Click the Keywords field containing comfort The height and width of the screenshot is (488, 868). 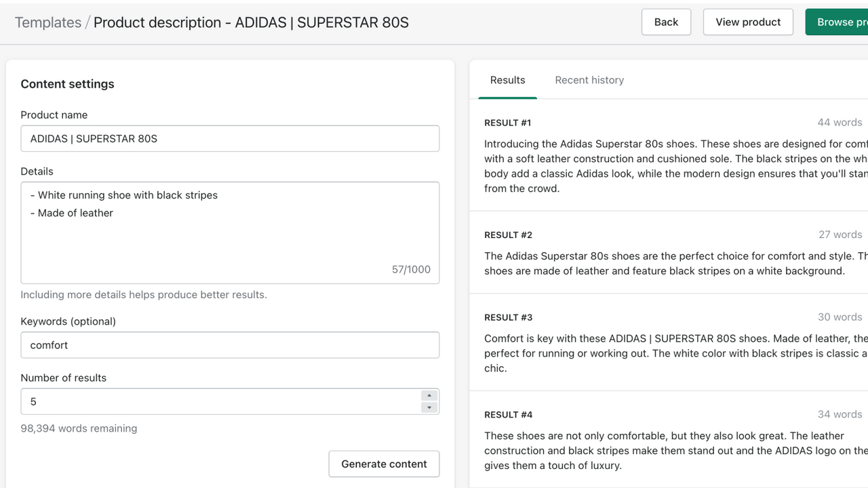(x=230, y=345)
